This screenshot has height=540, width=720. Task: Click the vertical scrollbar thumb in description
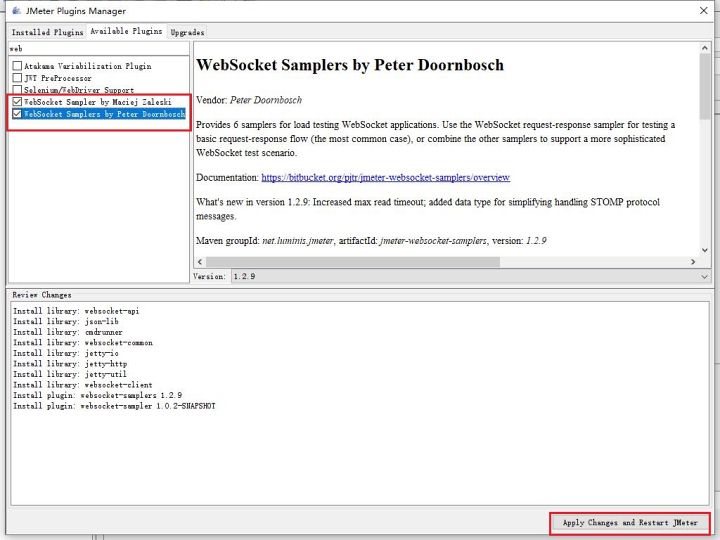pos(705,86)
